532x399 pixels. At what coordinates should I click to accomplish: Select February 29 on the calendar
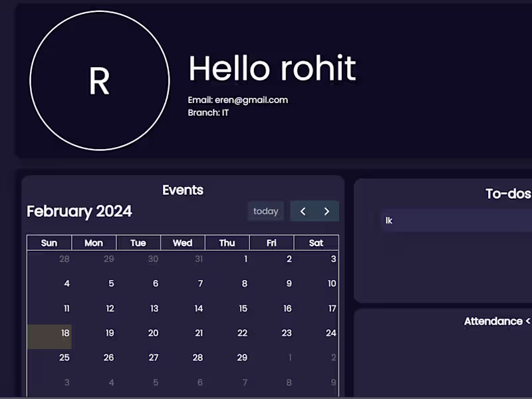coord(227,361)
